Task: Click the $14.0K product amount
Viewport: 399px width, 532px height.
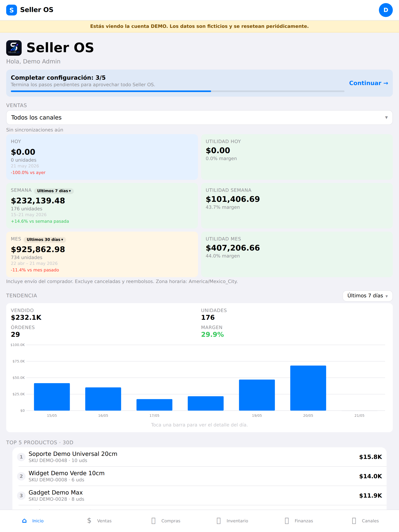Action: pyautogui.click(x=370, y=476)
